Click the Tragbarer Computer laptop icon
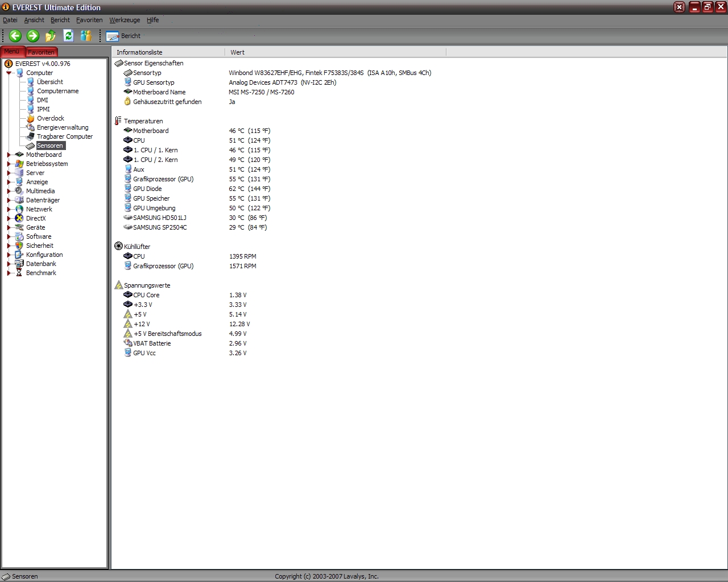This screenshot has height=582, width=728. (31, 136)
